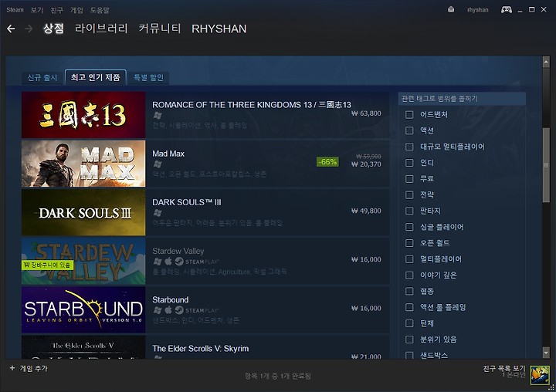Tick the 무료 tag checkbox

[x=409, y=178]
